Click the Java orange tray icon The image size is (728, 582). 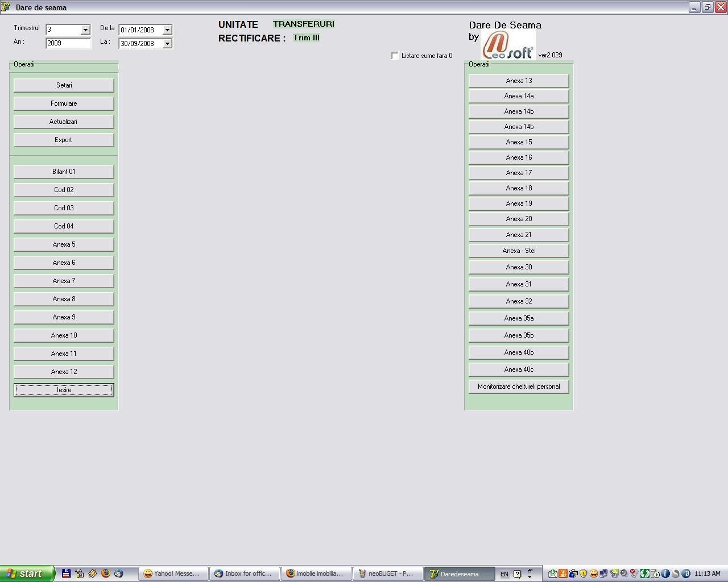tap(562, 573)
